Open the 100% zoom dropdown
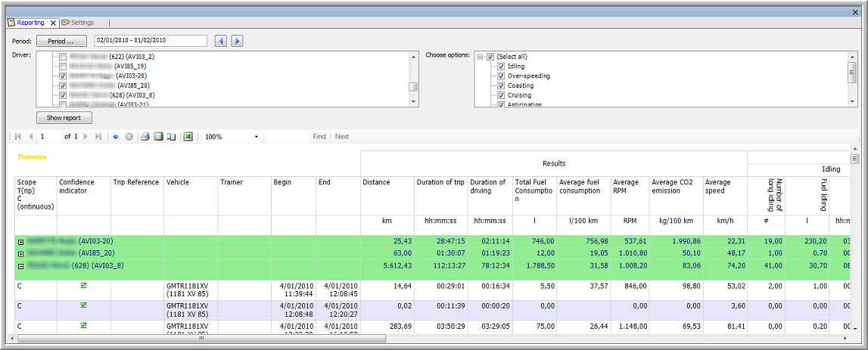868x350 pixels. click(x=257, y=137)
